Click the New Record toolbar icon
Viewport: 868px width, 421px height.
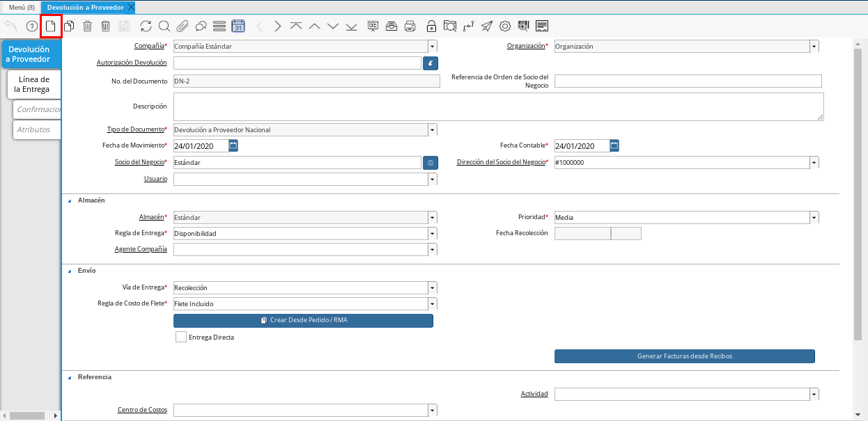pos(50,26)
